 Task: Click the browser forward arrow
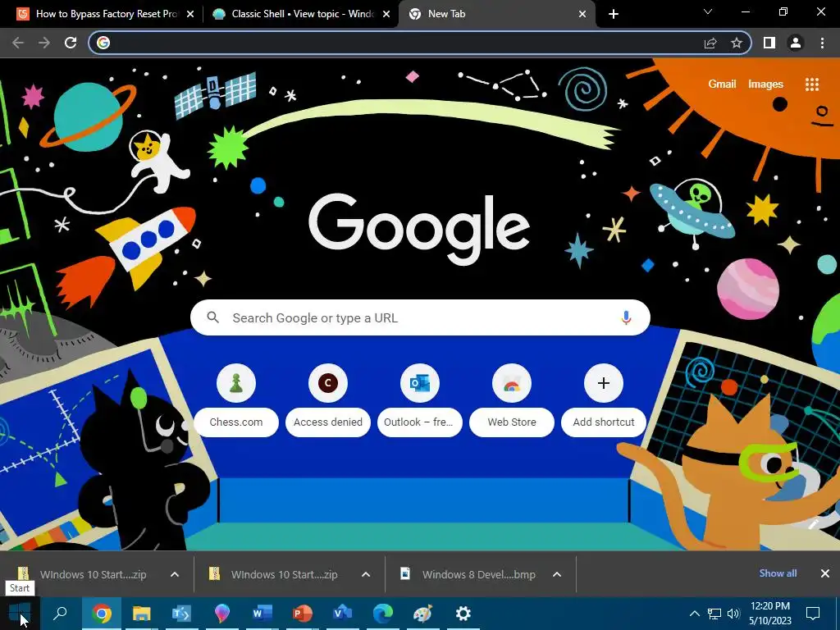coord(44,43)
